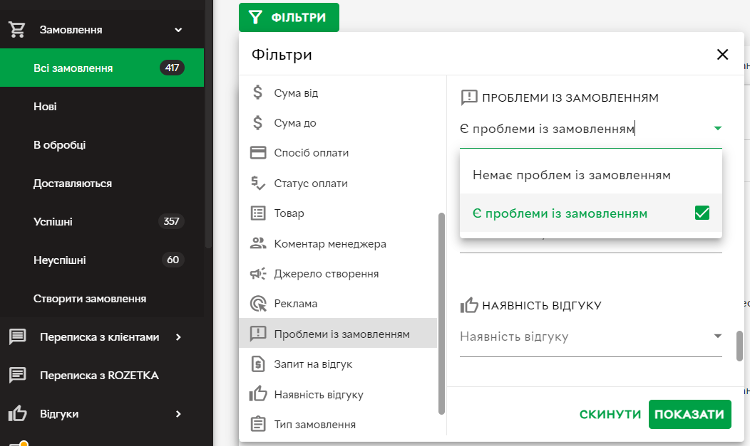Open Всі замовлення in sidebar
750x446 pixels.
coord(102,67)
